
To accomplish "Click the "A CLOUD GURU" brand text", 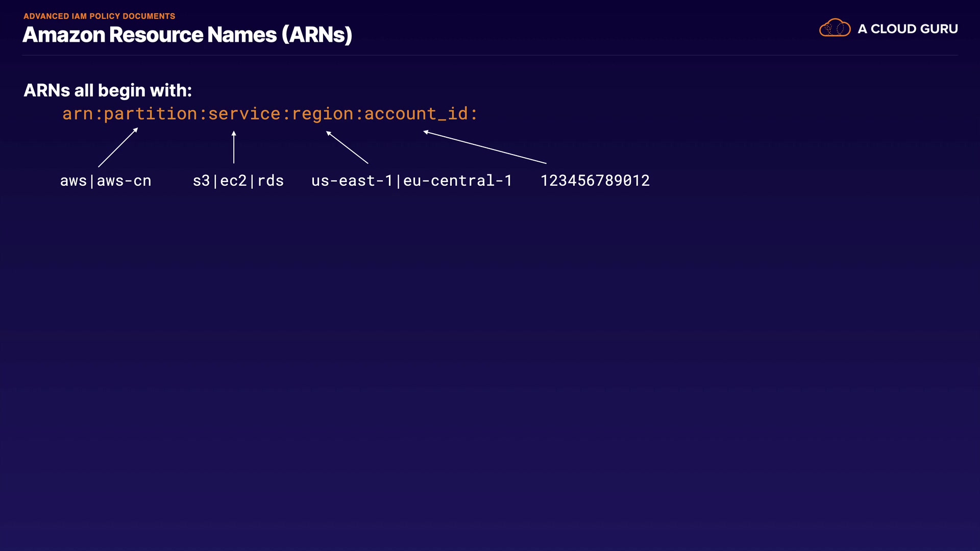I will [x=908, y=29].
